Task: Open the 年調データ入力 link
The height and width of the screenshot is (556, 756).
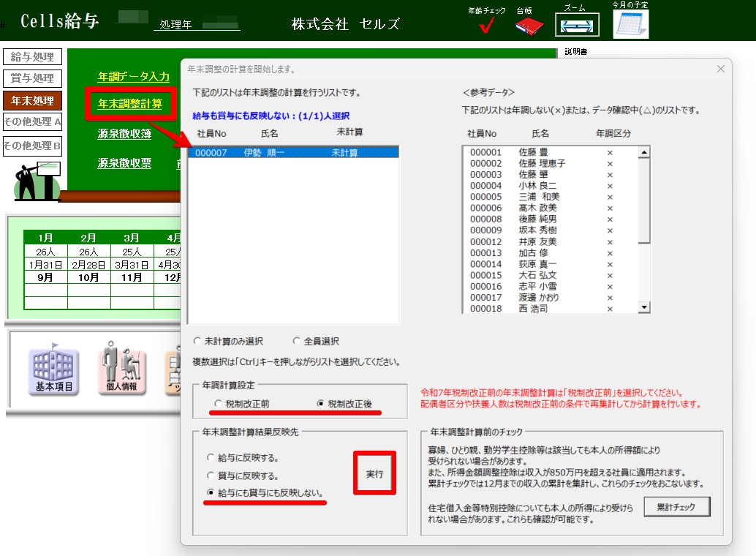Action: [x=134, y=77]
